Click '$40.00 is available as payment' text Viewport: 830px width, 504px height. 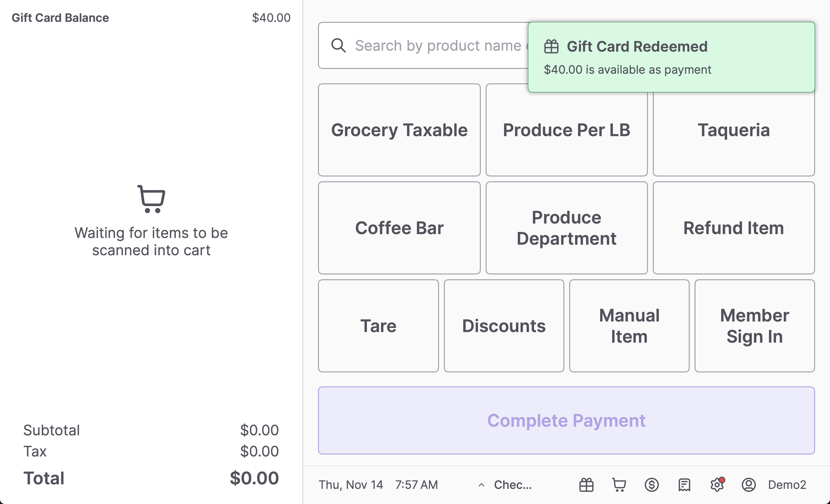[628, 70]
